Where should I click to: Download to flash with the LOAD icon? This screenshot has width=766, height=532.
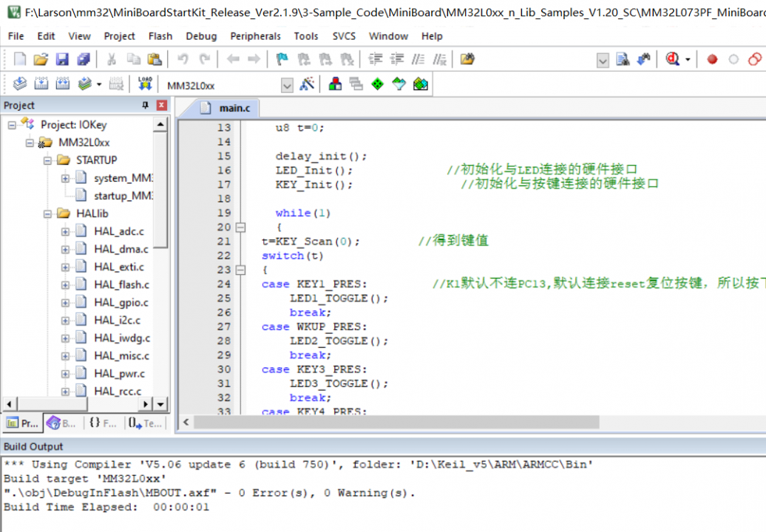[145, 84]
